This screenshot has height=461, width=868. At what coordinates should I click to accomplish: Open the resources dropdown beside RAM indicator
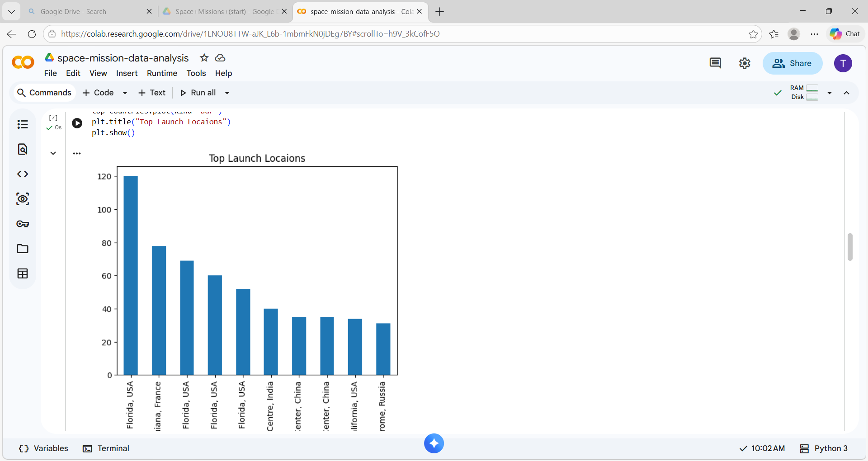click(x=830, y=93)
